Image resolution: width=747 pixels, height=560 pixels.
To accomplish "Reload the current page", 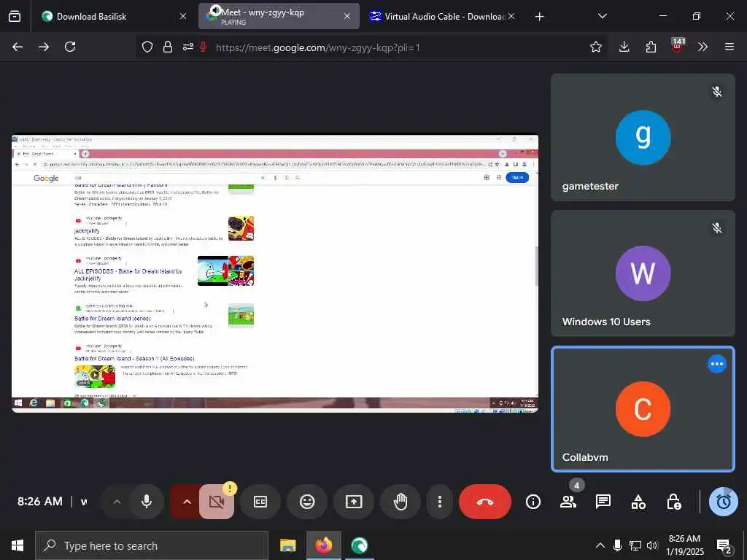I will coord(70,47).
